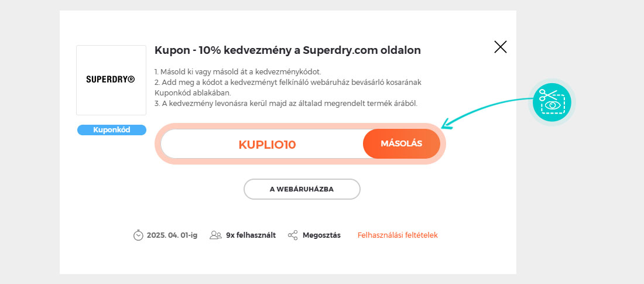
Task: Select the KUPLIO10 coupon code text
Action: (267, 145)
